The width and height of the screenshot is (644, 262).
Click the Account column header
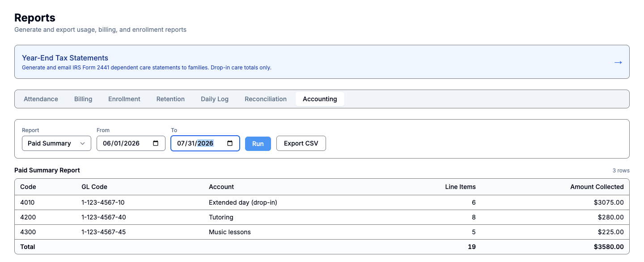coord(221,187)
